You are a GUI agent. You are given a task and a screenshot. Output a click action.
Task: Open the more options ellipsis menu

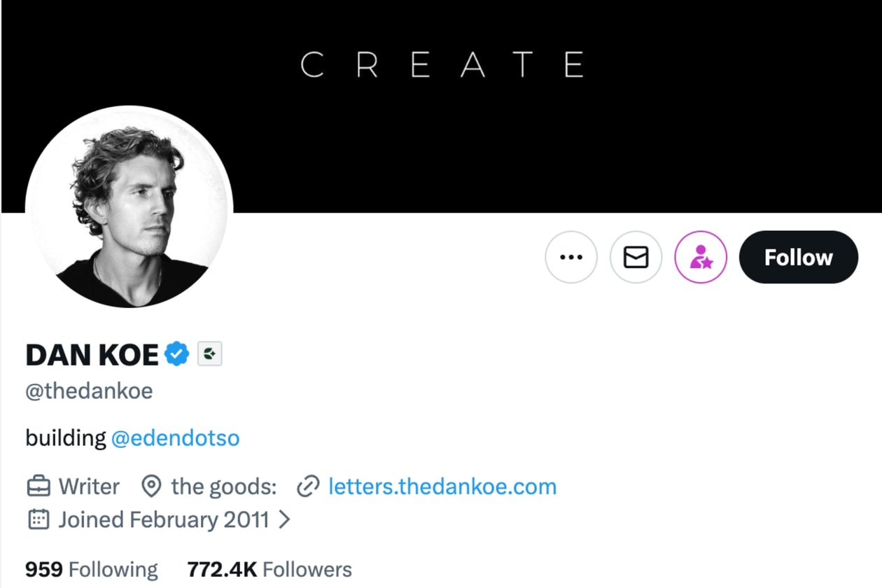(571, 257)
